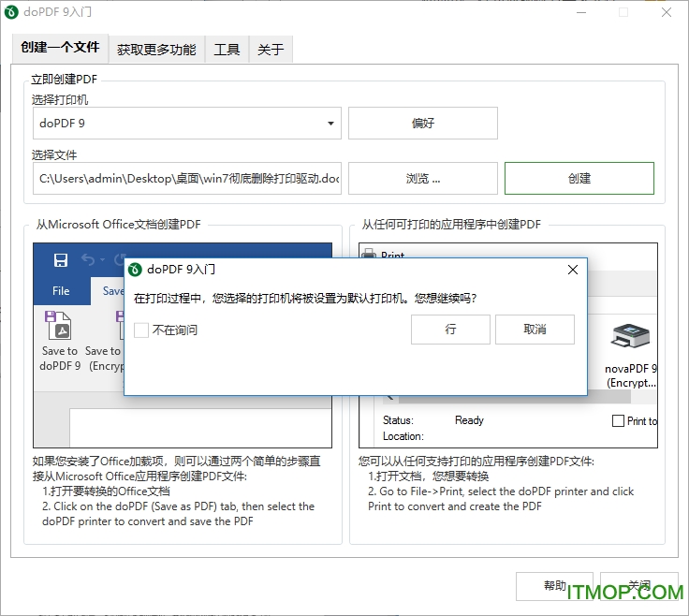
Task: Click the 选择文件 label
Action: click(54, 155)
